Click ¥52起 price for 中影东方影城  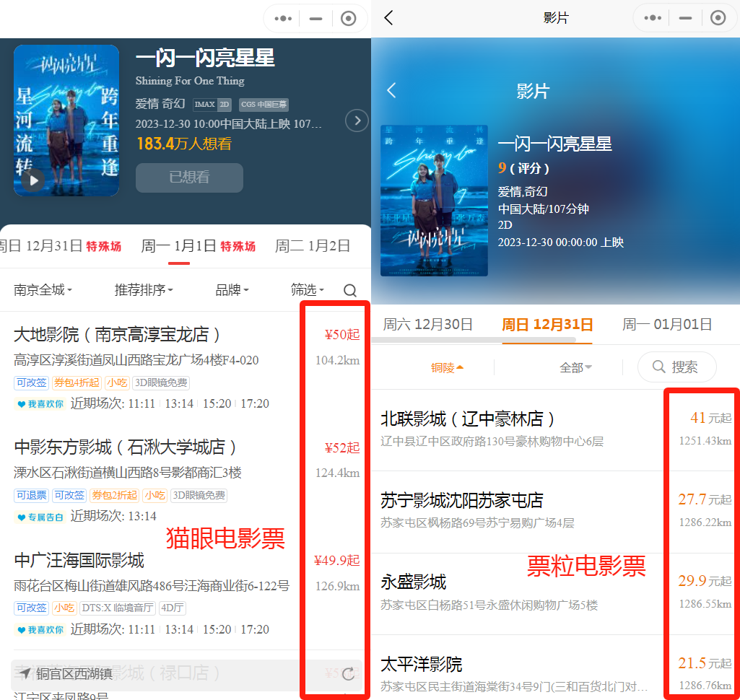click(x=342, y=447)
